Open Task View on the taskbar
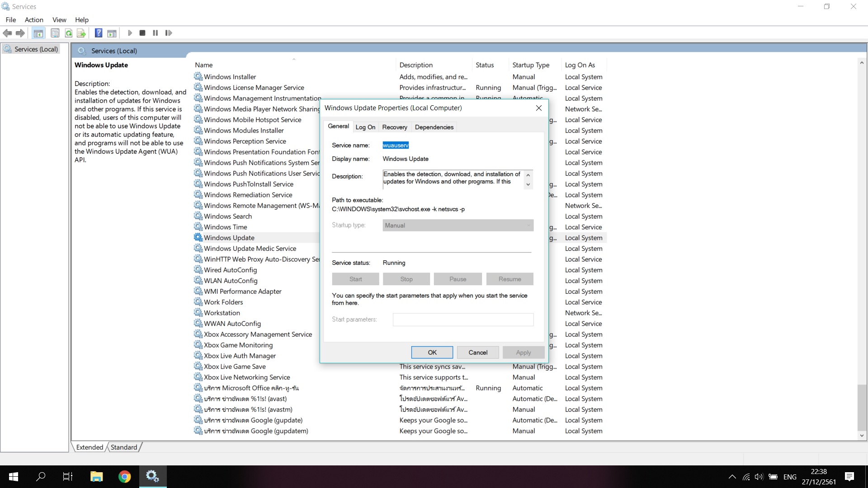This screenshot has height=488, width=868. (x=68, y=477)
